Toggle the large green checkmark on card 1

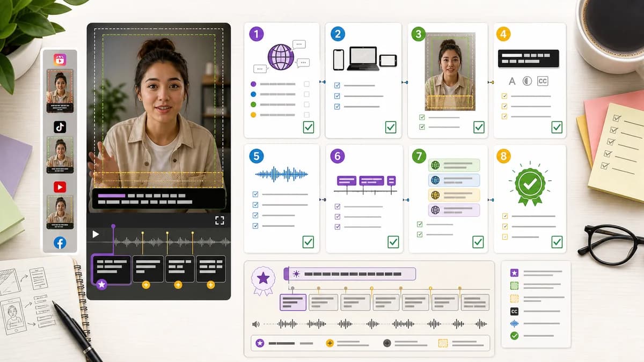tap(309, 127)
